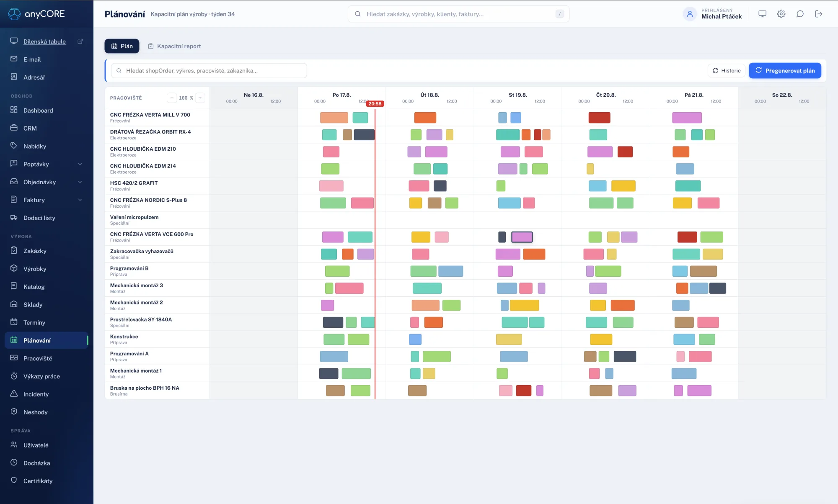The width and height of the screenshot is (838, 504).
Task: Expand the Objednávky submenu chevron
Action: tap(80, 182)
